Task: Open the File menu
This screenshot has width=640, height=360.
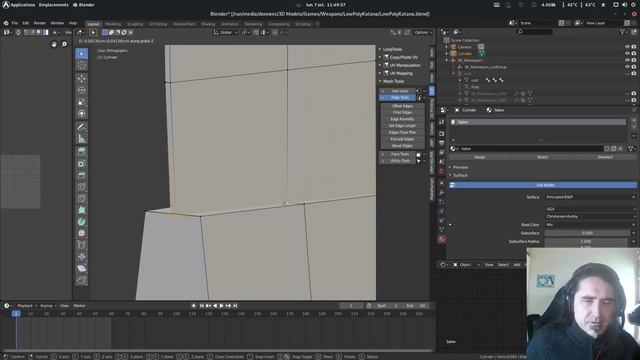Action: (15, 23)
